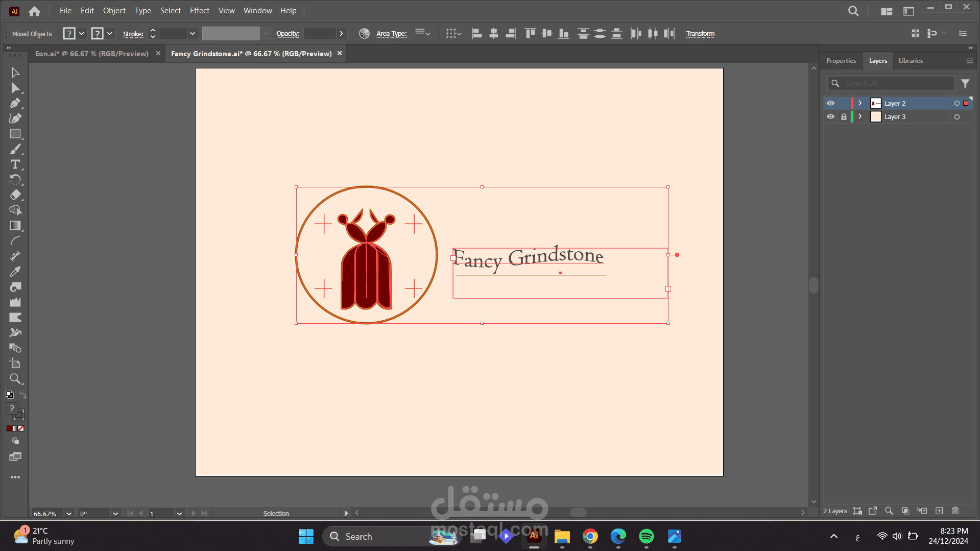Click Vertical Align Top icon

(530, 34)
